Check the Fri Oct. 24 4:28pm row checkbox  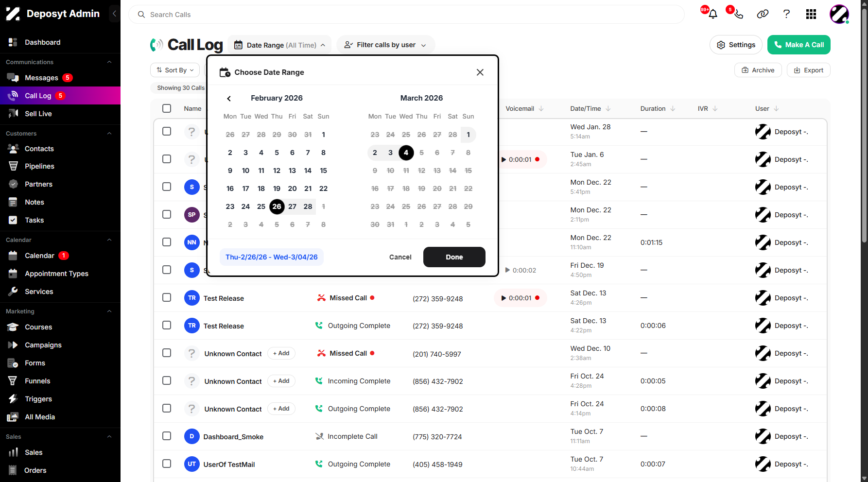[167, 380]
